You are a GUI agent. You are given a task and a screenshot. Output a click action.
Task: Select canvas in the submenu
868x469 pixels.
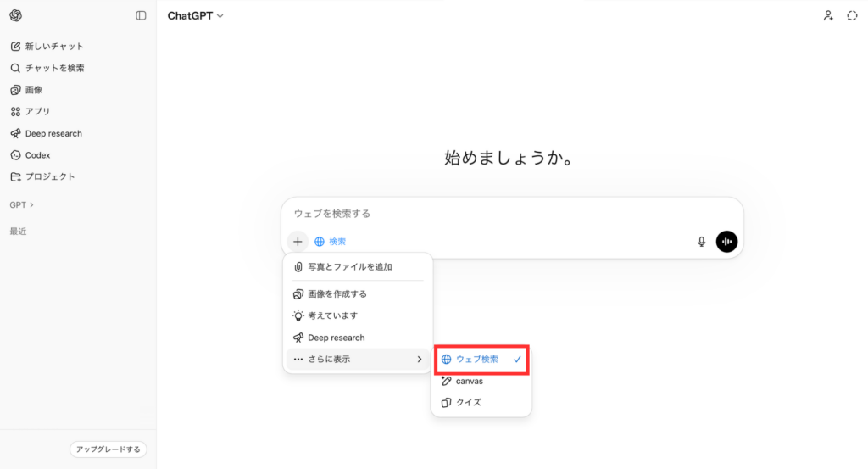pos(481,381)
